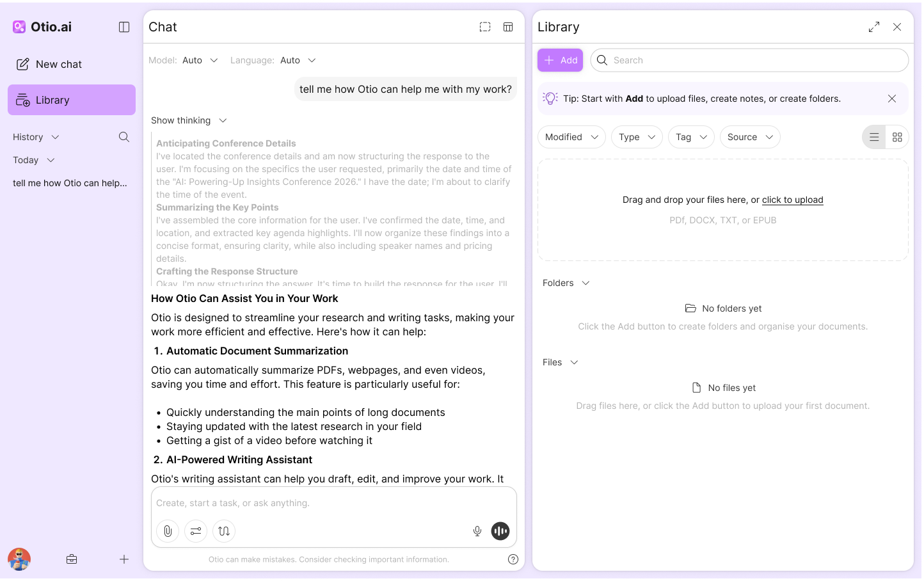Open the user profile avatar

19,559
